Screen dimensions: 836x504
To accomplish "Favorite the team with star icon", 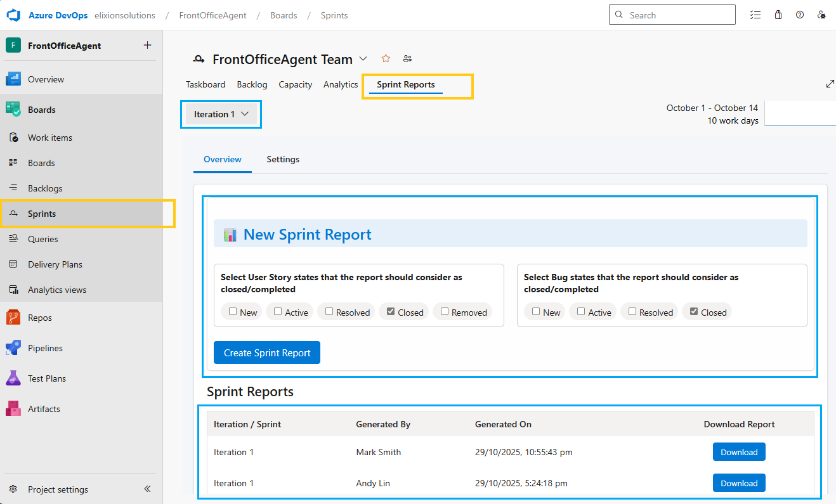I will click(x=386, y=59).
